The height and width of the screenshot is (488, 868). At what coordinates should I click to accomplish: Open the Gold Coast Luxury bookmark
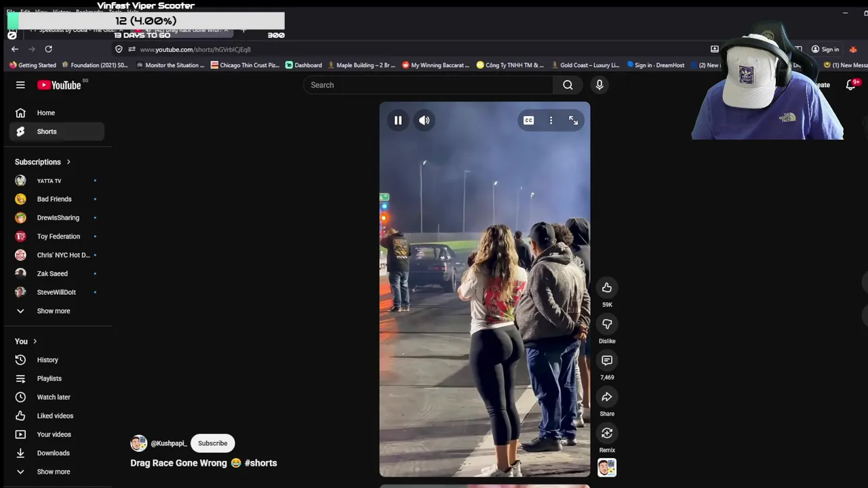[585, 65]
